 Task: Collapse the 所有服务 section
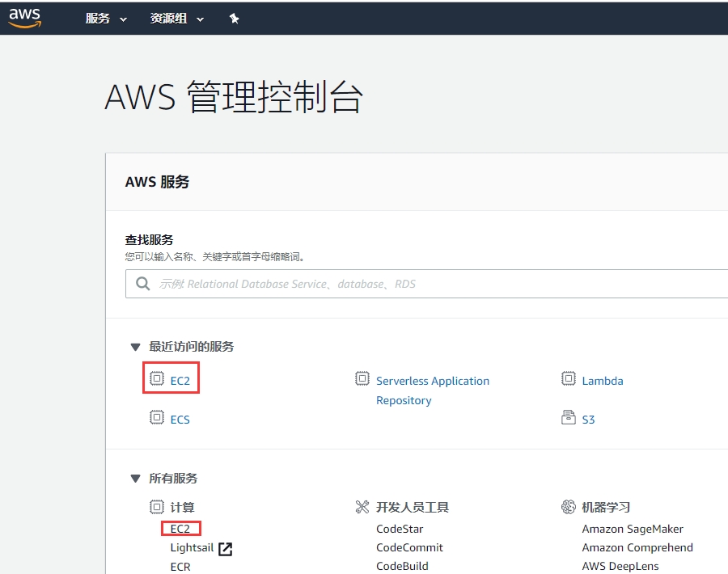[135, 479]
